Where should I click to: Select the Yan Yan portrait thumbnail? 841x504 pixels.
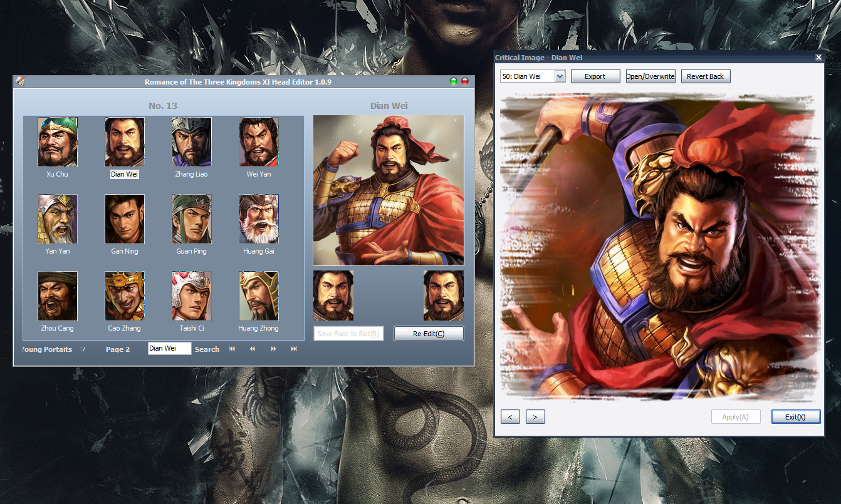tap(58, 219)
